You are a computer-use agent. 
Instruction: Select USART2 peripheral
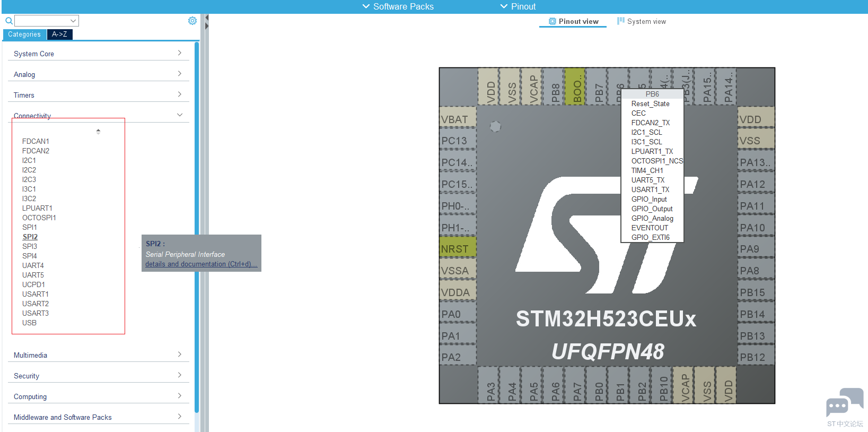[36, 304]
